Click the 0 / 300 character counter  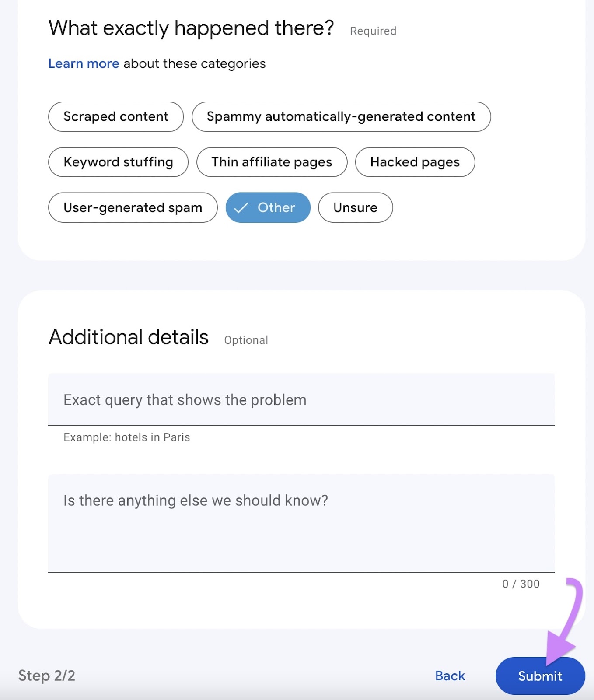[520, 584]
